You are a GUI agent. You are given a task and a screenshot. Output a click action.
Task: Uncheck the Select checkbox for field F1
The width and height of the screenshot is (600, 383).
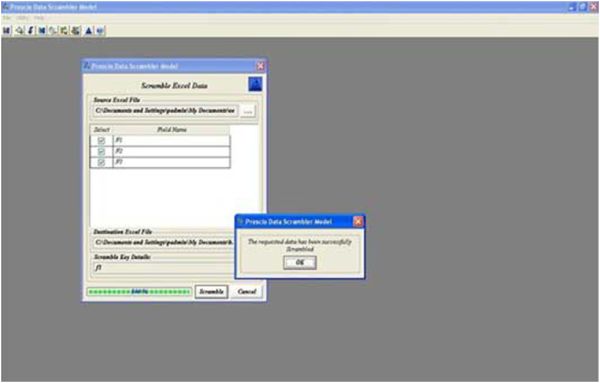click(101, 140)
